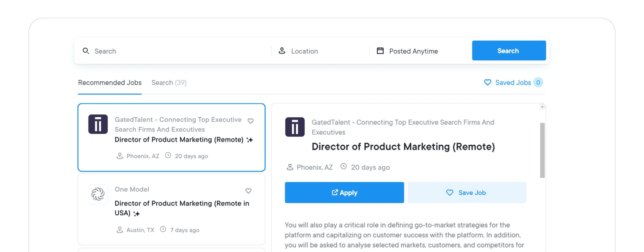644x252 pixels.
Task: Select the Director of Product Marketing (Remote) list title
Action: click(179, 140)
